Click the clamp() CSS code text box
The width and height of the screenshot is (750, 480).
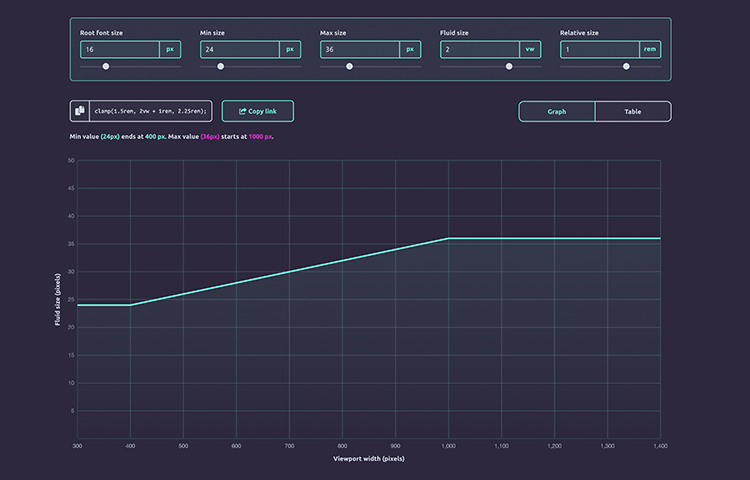(151, 111)
